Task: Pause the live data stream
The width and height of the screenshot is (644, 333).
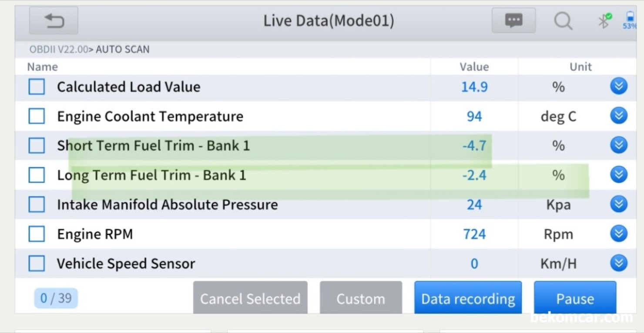Action: [575, 298]
